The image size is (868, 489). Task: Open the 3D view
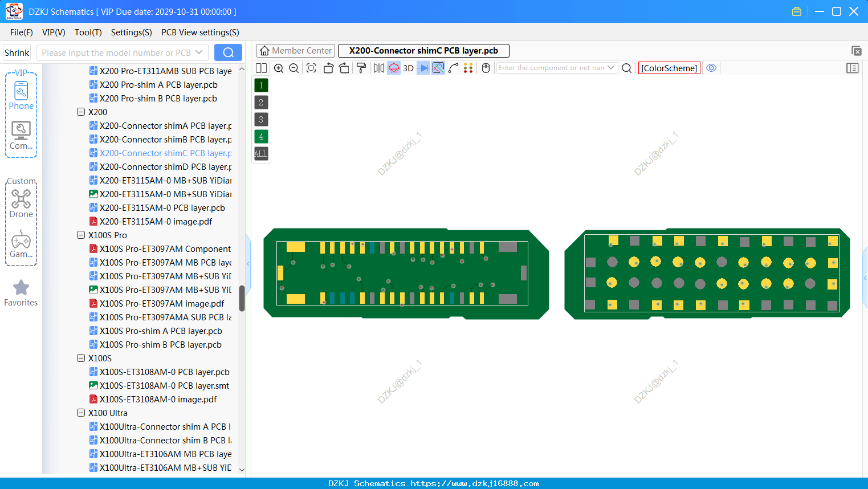point(408,68)
